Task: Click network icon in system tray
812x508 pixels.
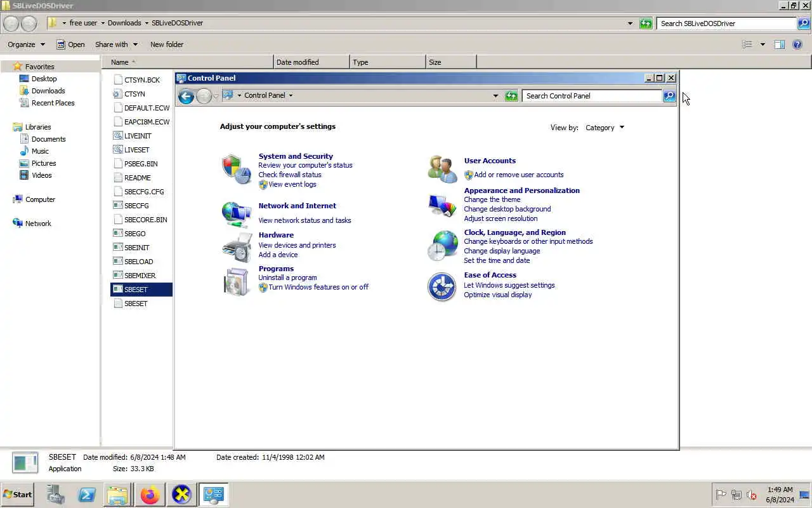Action: [x=737, y=495]
